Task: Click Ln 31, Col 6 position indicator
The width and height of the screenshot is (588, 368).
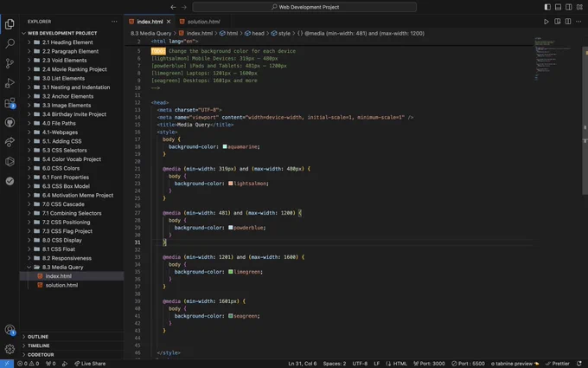Action: pos(303,364)
